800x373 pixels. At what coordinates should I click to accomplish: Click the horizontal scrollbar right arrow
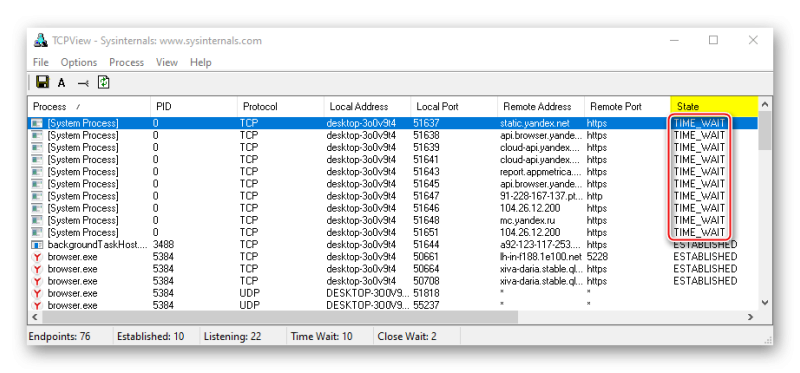click(751, 317)
